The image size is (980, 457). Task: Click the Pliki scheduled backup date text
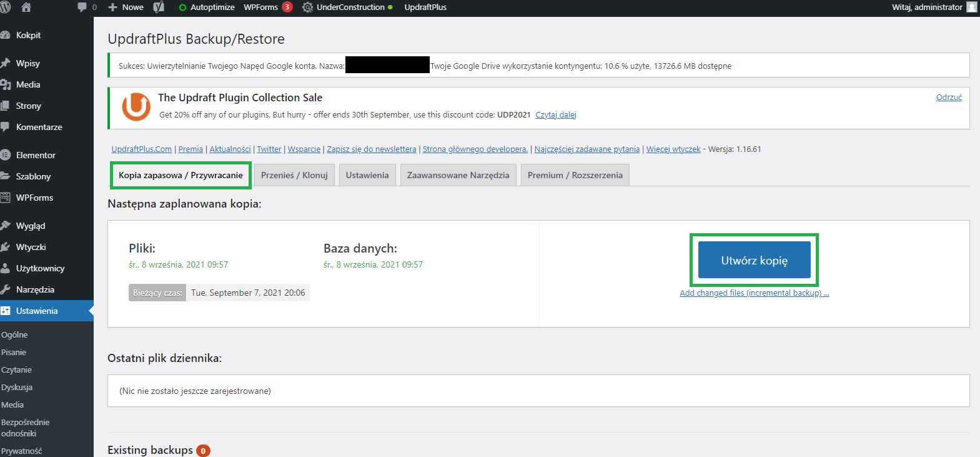(x=179, y=265)
